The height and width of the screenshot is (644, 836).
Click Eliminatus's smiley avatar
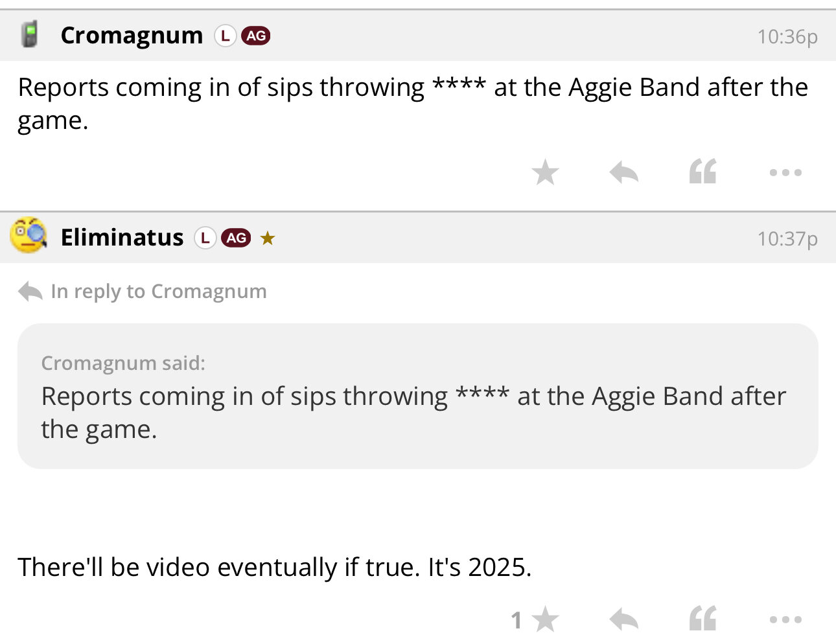(29, 235)
